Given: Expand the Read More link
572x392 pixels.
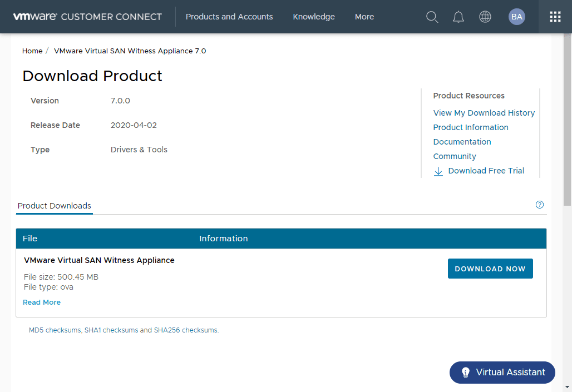Looking at the screenshot, I should (x=42, y=302).
